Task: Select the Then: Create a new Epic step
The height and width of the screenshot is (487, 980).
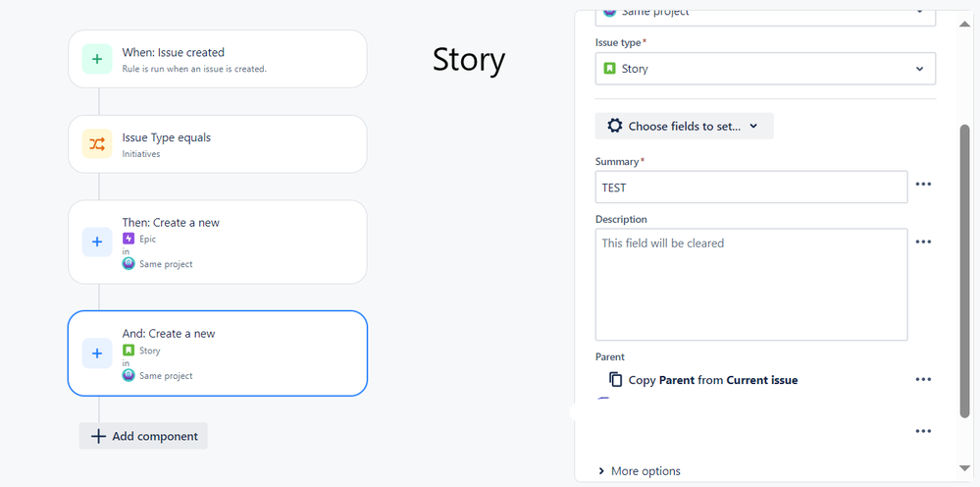Action: pos(218,242)
